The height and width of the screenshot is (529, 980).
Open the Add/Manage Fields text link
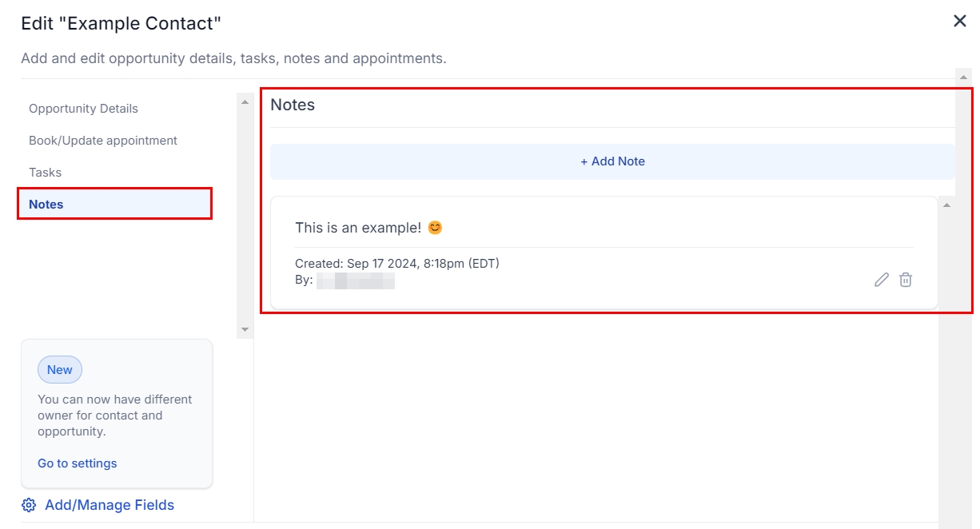(110, 505)
